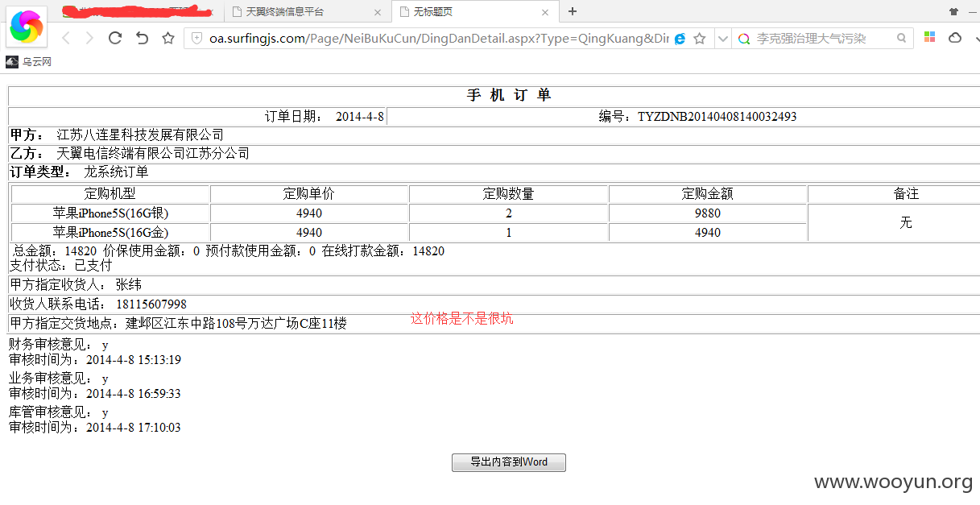This screenshot has width=980, height=505.
Task: Go back to the previous page
Action: 66,38
